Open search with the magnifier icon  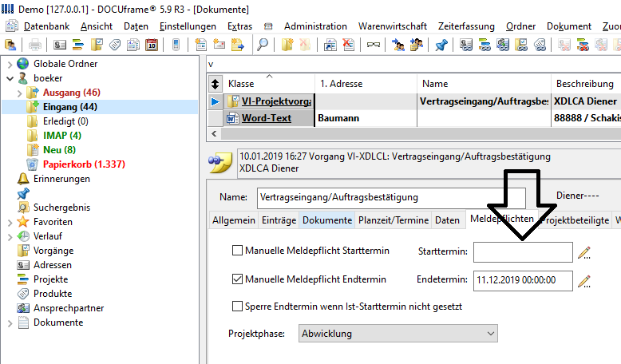262,45
